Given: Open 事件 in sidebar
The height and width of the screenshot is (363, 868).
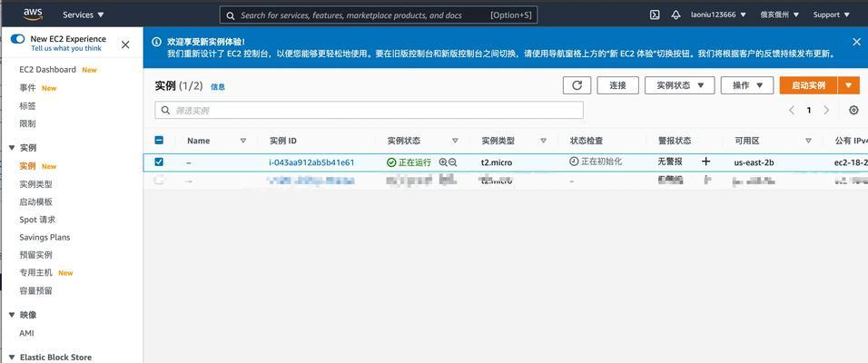Looking at the screenshot, I should [27, 88].
